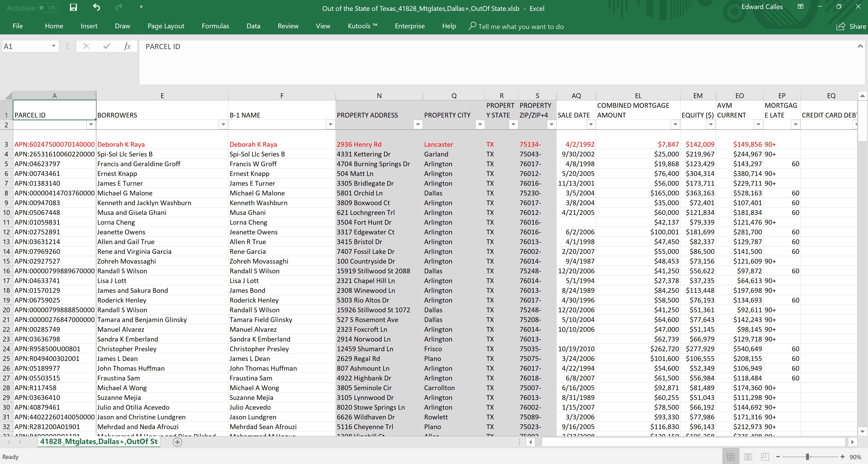Toggle the AutoSave switch

click(x=48, y=8)
